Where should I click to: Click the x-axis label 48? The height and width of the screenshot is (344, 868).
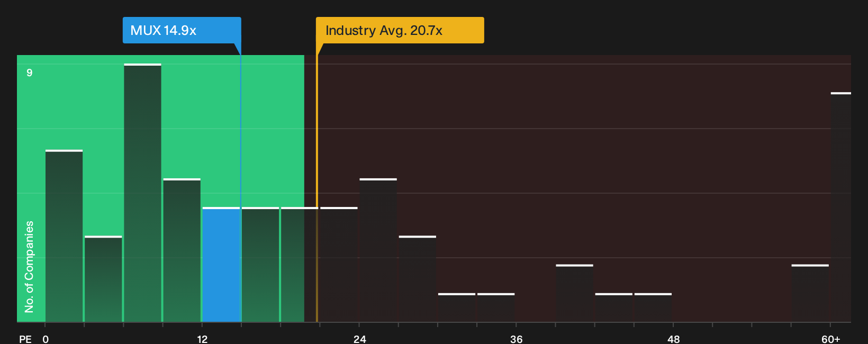click(x=673, y=339)
